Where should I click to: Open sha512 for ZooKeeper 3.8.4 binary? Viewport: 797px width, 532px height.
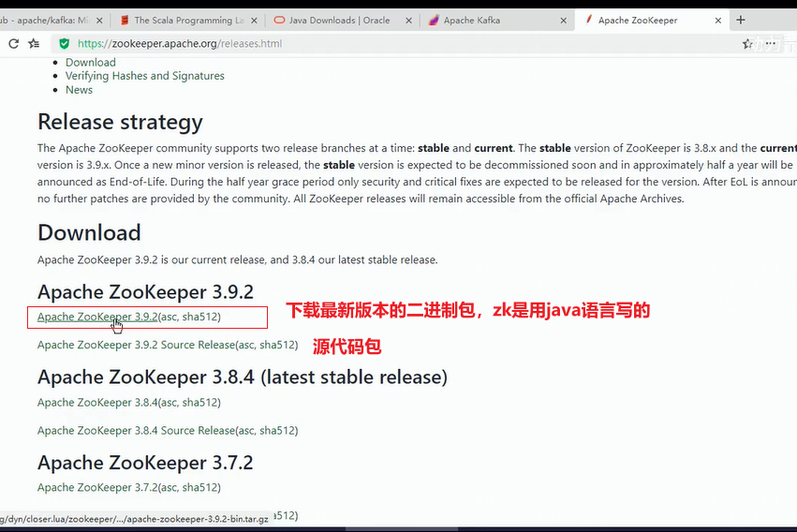pos(199,403)
